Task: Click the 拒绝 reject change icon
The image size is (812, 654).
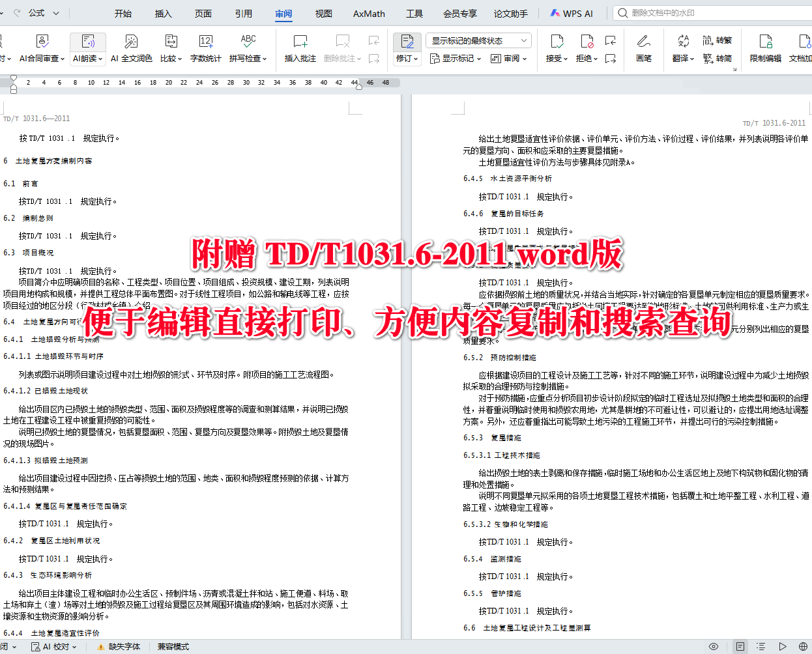Action: (x=587, y=42)
